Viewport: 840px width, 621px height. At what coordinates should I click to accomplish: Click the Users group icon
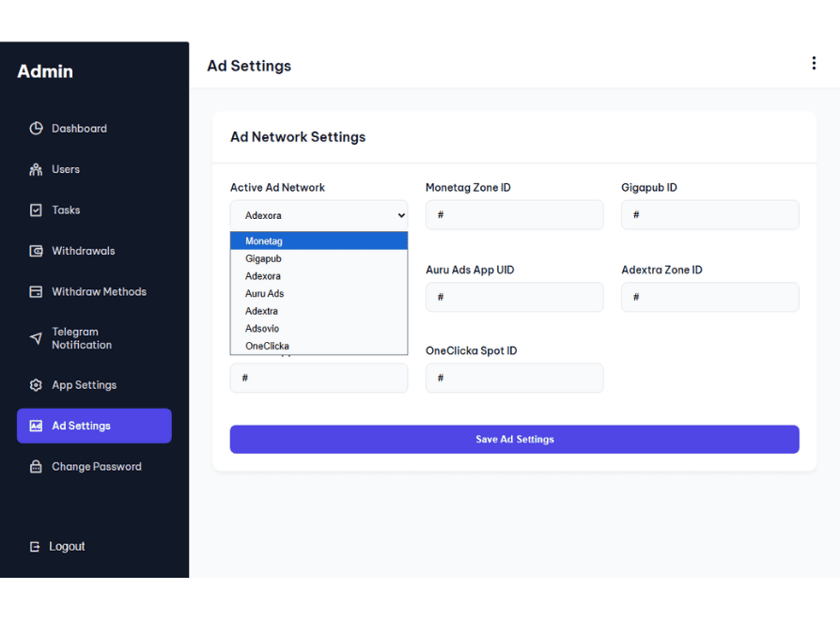click(x=36, y=170)
